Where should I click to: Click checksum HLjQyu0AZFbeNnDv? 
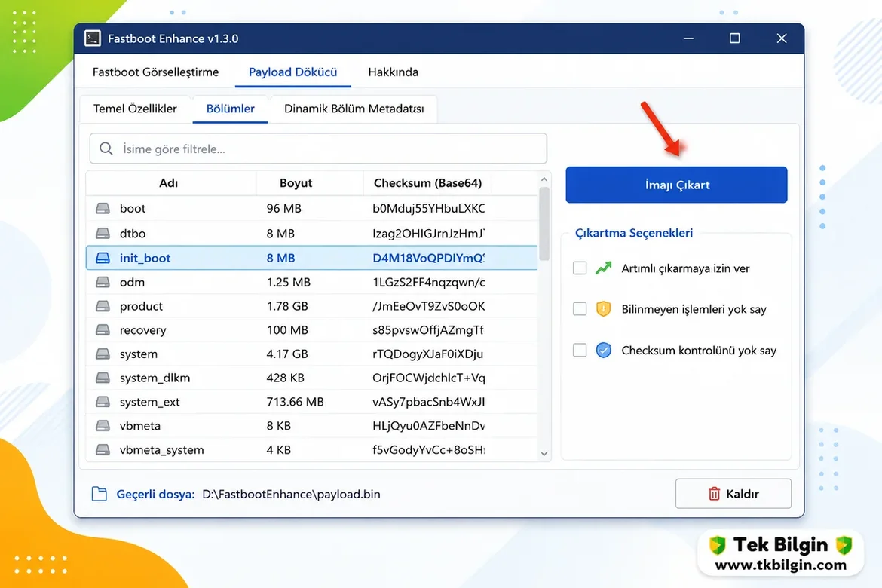tap(429, 426)
